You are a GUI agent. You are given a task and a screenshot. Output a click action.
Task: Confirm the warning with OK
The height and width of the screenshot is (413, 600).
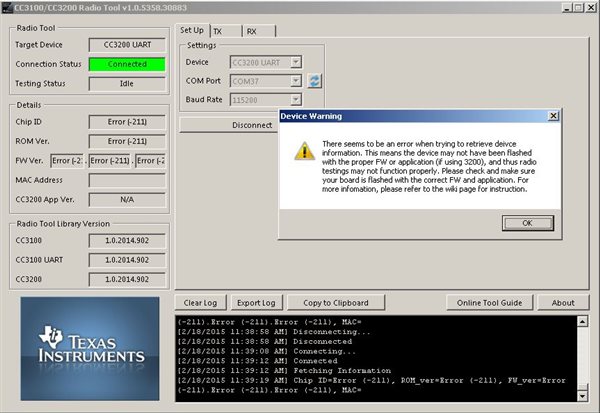point(528,223)
